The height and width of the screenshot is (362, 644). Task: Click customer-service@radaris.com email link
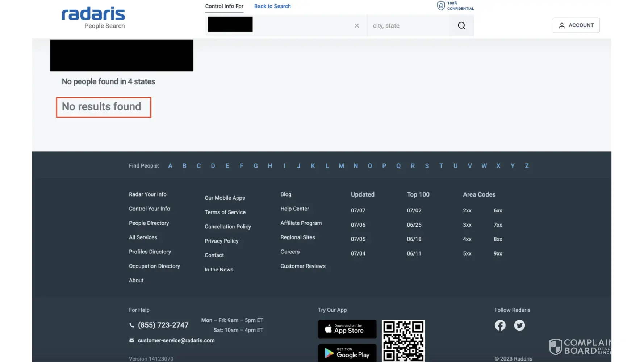point(176,341)
